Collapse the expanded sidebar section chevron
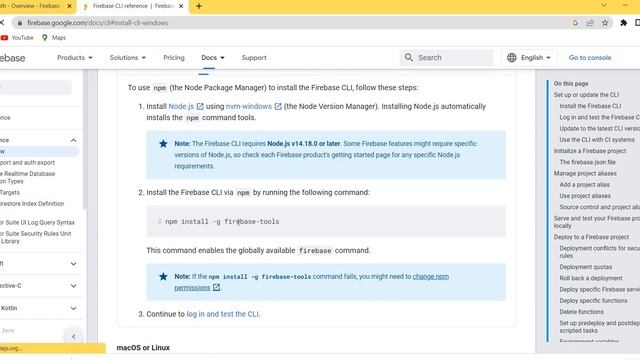640x360 pixels. (x=73, y=140)
